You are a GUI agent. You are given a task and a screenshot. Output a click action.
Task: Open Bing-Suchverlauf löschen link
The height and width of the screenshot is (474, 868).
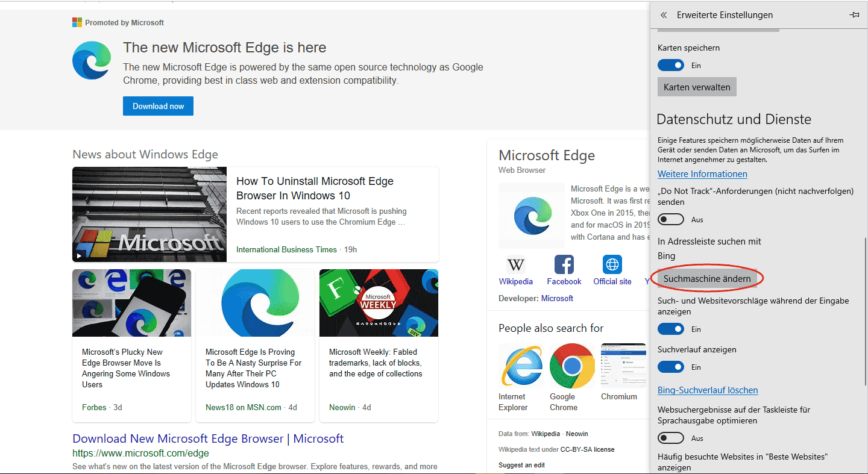708,390
